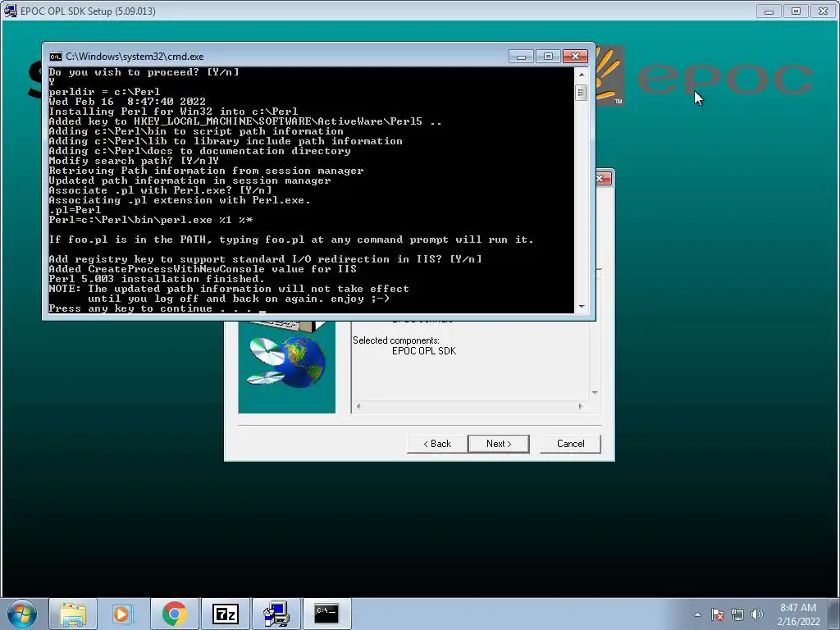This screenshot has height=630, width=840.
Task: Click the summary horizontal scroll right arrow
Action: pyautogui.click(x=582, y=407)
